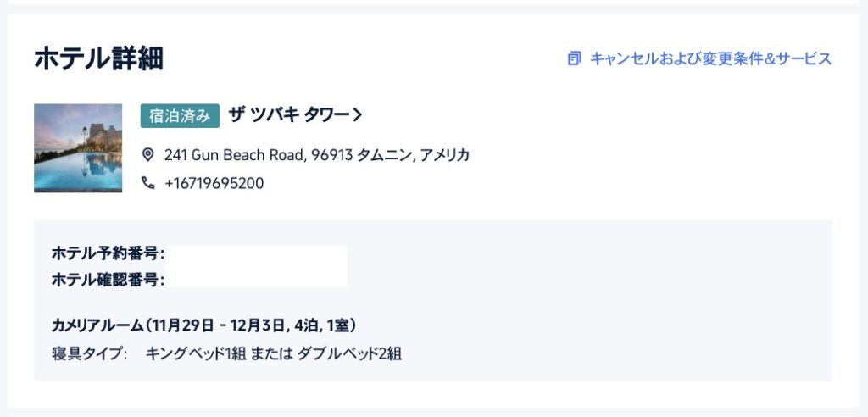This screenshot has width=868, height=417.
Task: Click the blank value beside ホテル予約番号
Action: pos(256,256)
